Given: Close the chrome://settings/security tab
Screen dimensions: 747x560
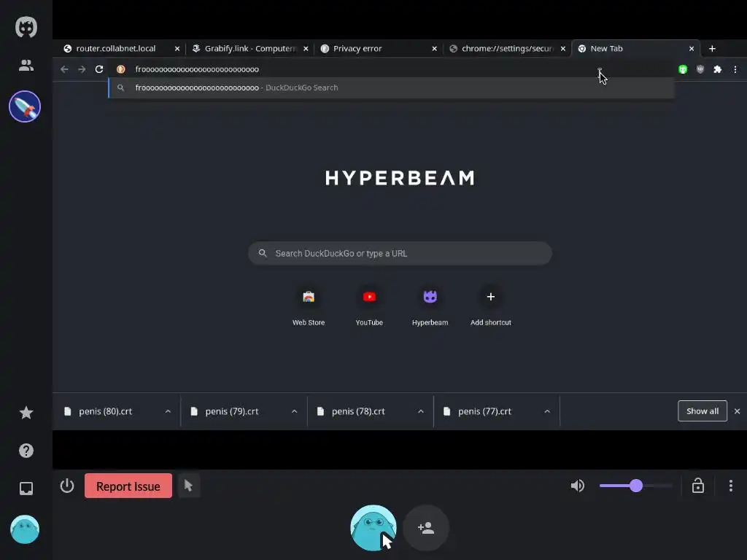Looking at the screenshot, I should point(563,49).
